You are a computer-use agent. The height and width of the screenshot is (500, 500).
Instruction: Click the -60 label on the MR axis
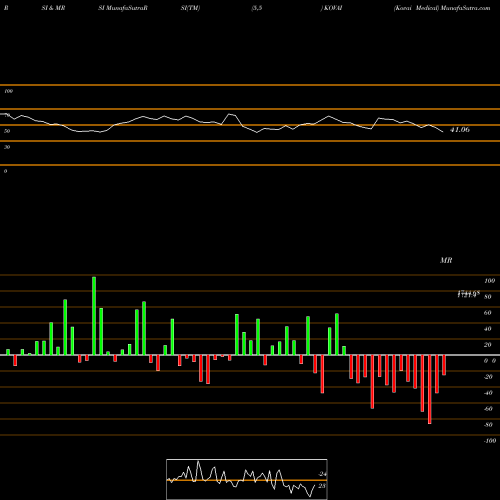488,409
